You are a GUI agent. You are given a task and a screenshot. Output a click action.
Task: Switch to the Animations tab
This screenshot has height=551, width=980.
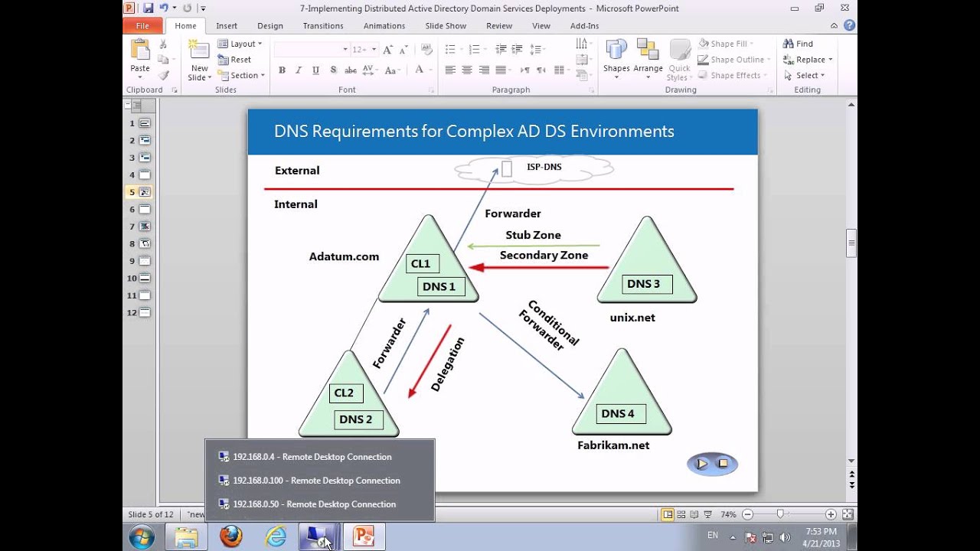pyautogui.click(x=384, y=25)
